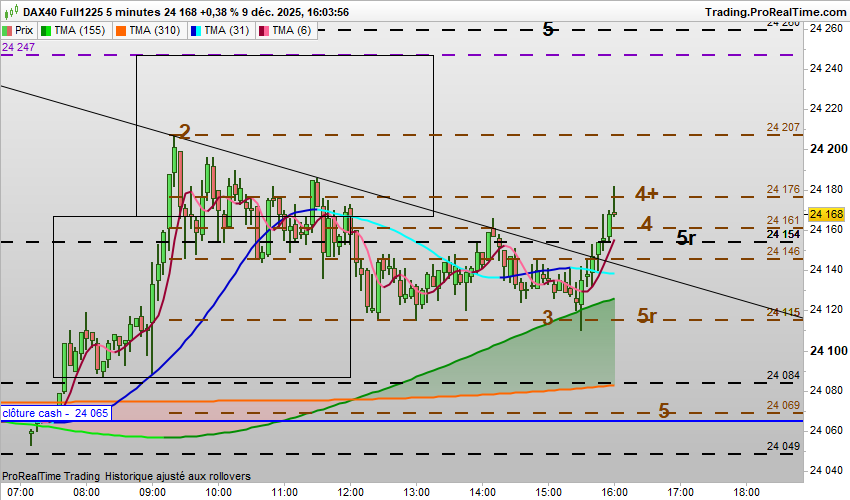Click the 24 069 level label
The image size is (850, 500).
(783, 406)
